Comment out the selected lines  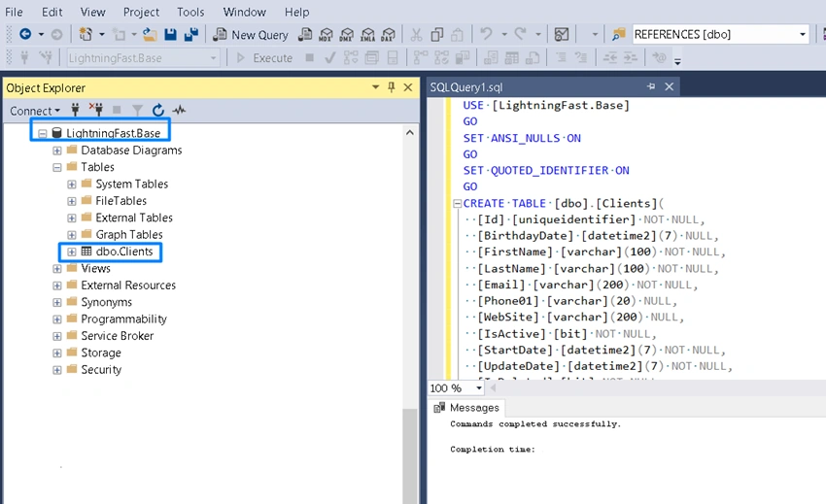[561, 57]
